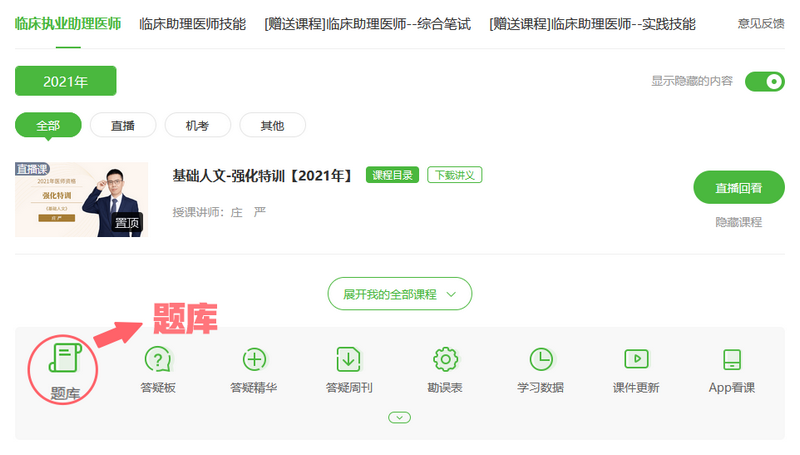Open the 课件更新 play icon
This screenshot has height=455, width=800.
coord(636,359)
